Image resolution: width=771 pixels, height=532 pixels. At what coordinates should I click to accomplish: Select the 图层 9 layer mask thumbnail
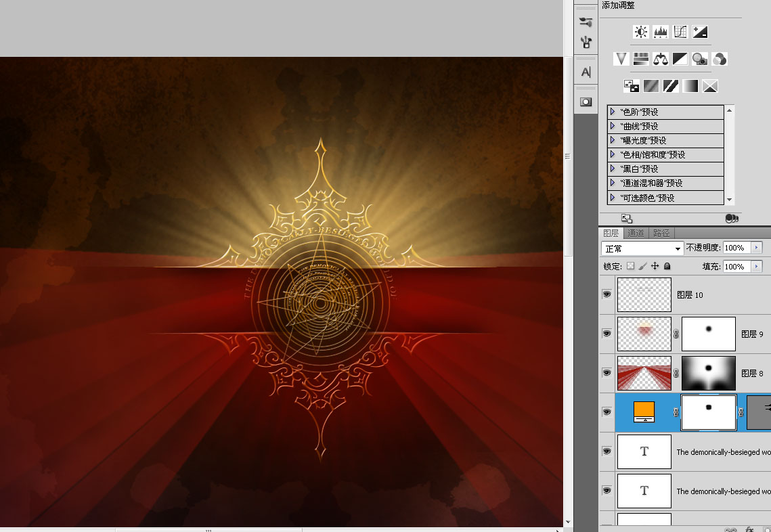(x=708, y=334)
